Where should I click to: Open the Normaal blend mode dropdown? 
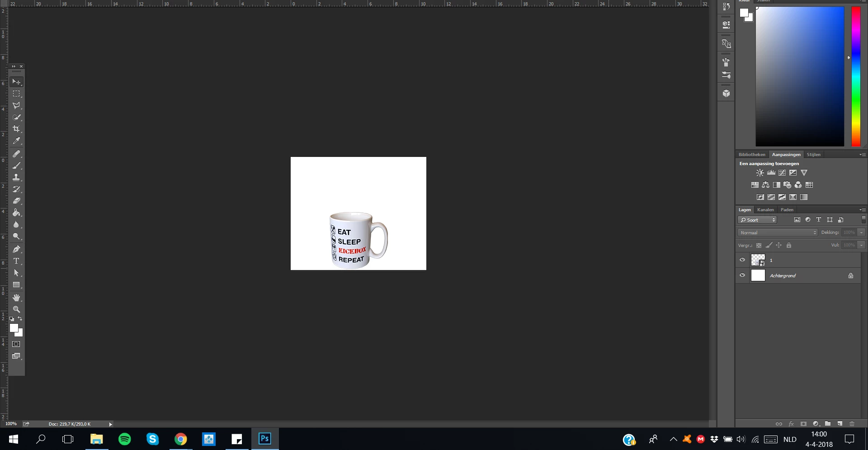pos(778,232)
